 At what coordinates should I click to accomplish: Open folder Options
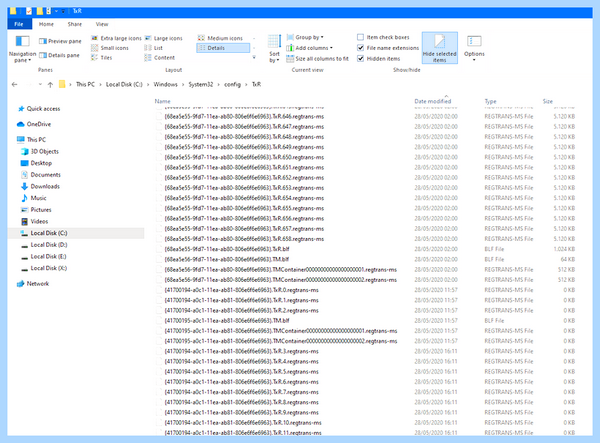coord(474,48)
